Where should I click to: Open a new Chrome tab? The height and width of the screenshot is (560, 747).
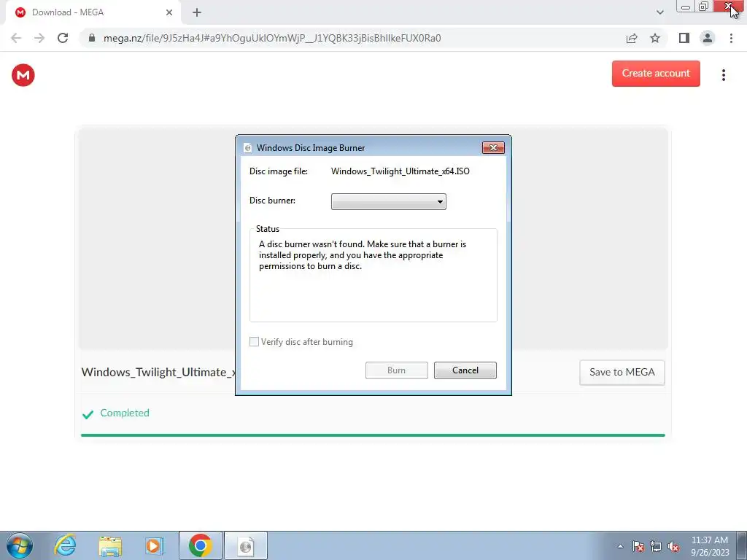pos(197,12)
